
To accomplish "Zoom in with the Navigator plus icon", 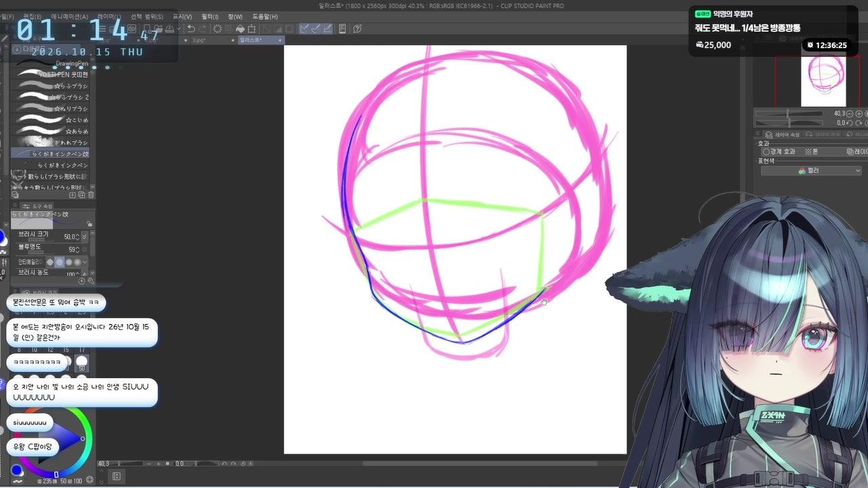I will click(x=858, y=113).
